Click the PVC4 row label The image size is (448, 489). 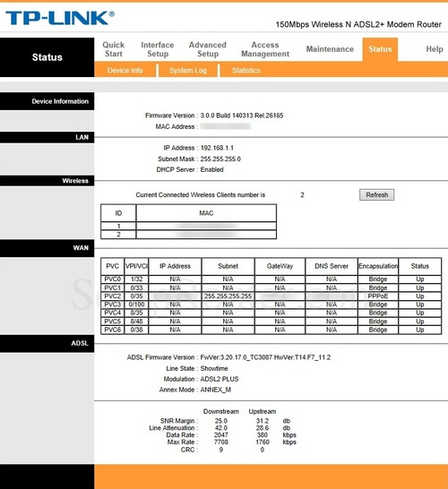(113, 313)
